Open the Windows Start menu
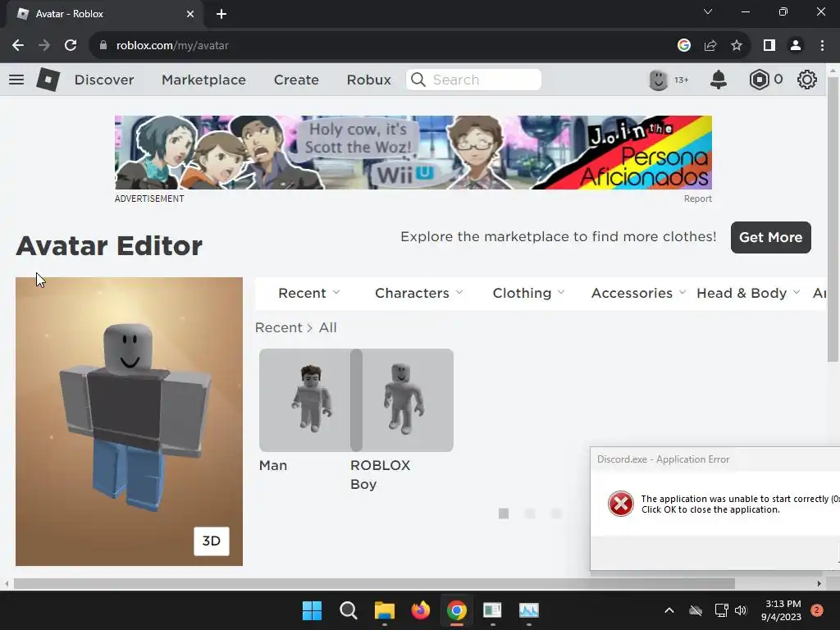The width and height of the screenshot is (840, 630). 312,610
